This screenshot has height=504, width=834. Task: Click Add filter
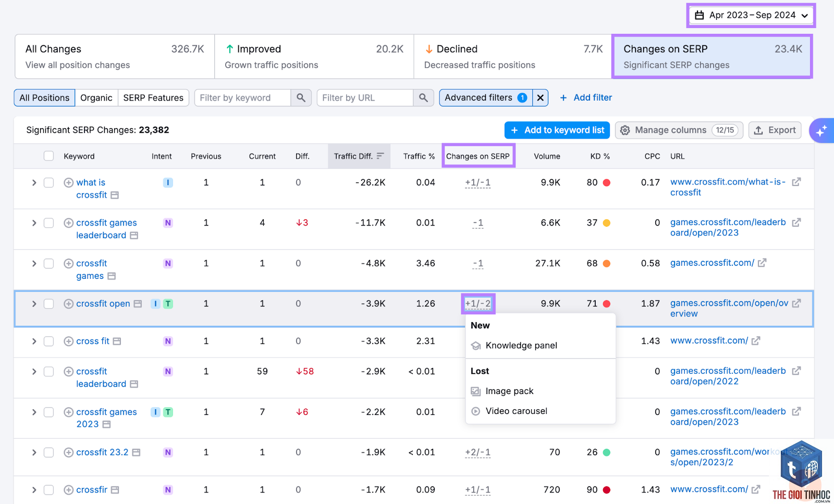click(586, 97)
